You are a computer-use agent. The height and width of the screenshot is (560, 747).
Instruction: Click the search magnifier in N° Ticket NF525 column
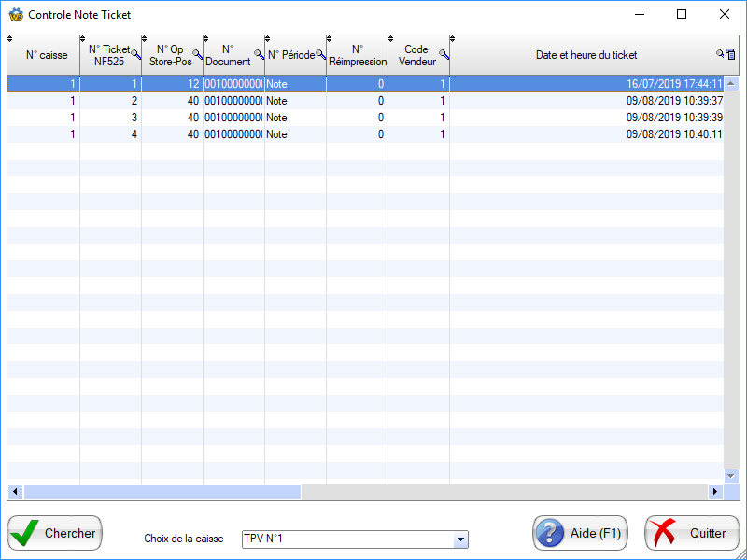pos(136,54)
